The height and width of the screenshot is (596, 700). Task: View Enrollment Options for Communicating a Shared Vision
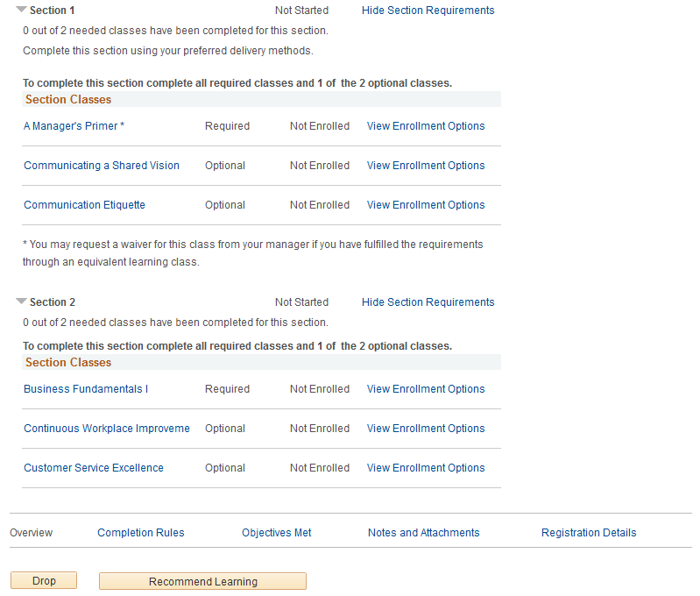(x=426, y=166)
